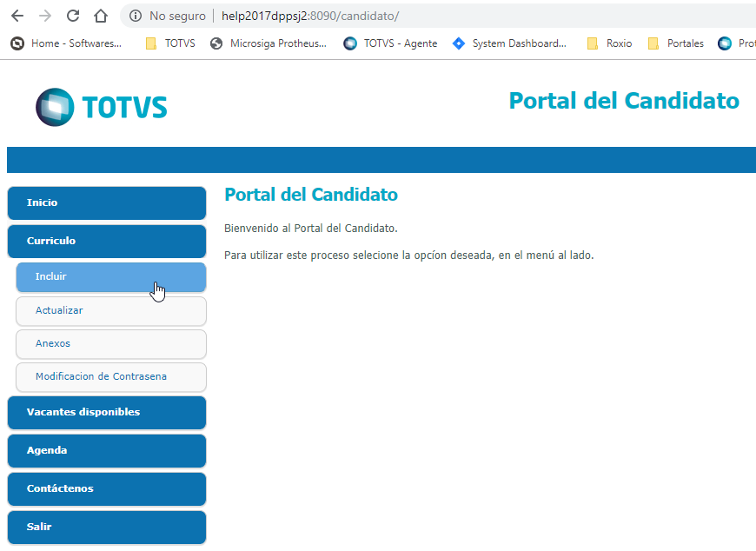Click the TOTVS logo

click(x=102, y=107)
